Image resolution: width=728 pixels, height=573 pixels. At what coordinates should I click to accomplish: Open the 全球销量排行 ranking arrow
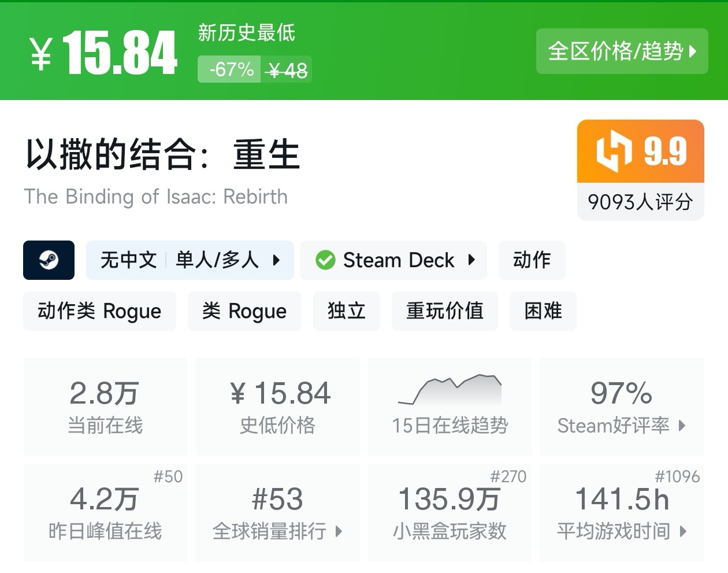(x=339, y=531)
